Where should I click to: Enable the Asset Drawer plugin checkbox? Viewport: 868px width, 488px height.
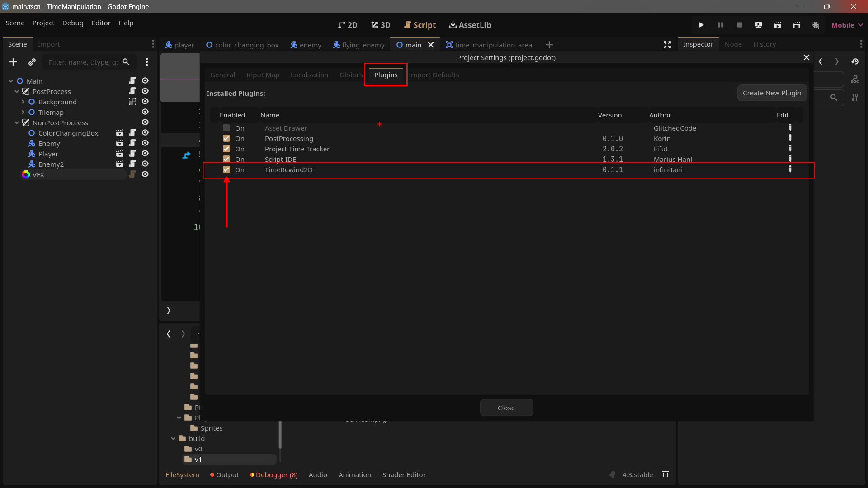[226, 128]
